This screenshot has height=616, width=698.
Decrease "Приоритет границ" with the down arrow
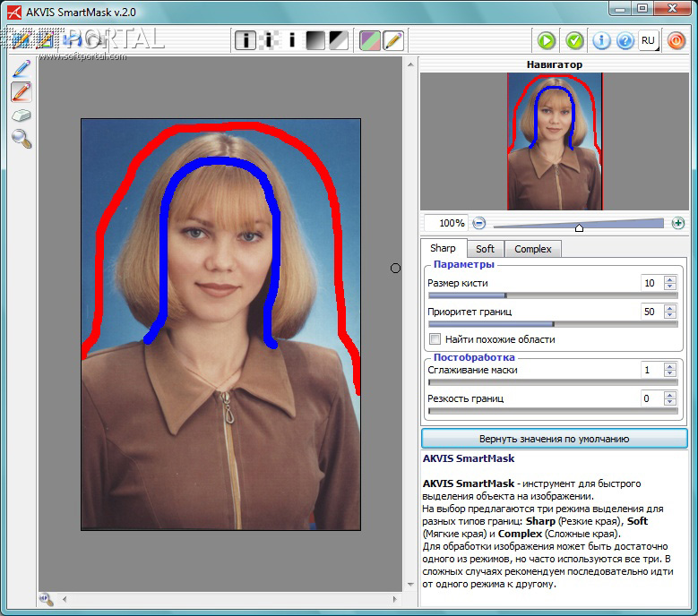click(669, 315)
